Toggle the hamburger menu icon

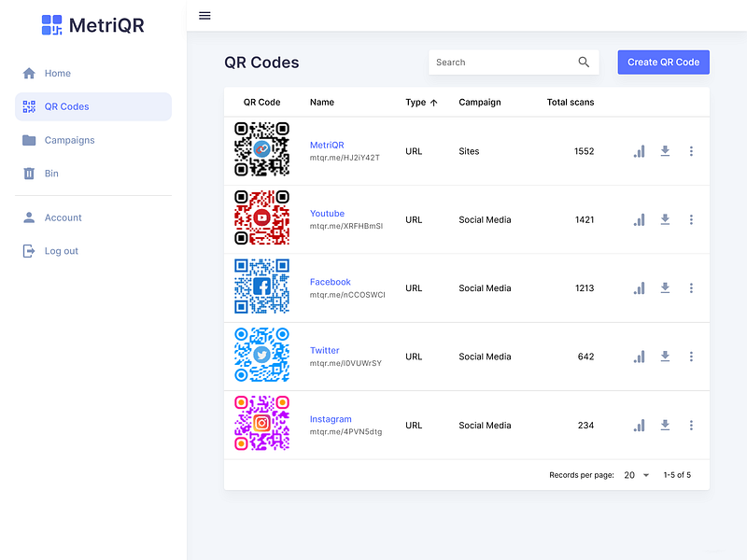(204, 16)
